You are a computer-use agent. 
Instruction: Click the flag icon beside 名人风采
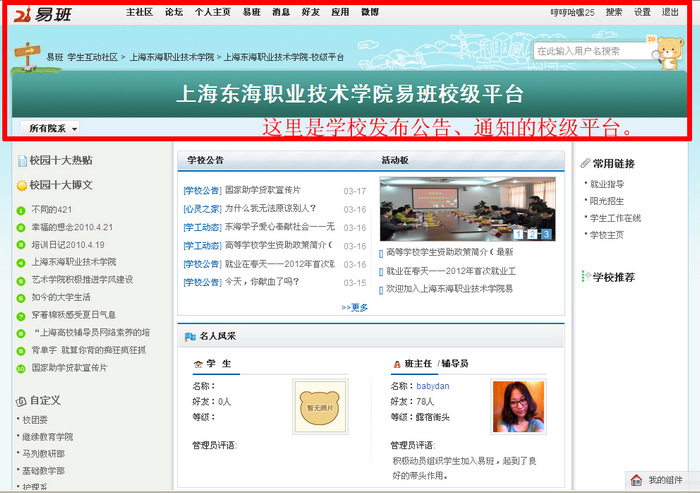190,337
